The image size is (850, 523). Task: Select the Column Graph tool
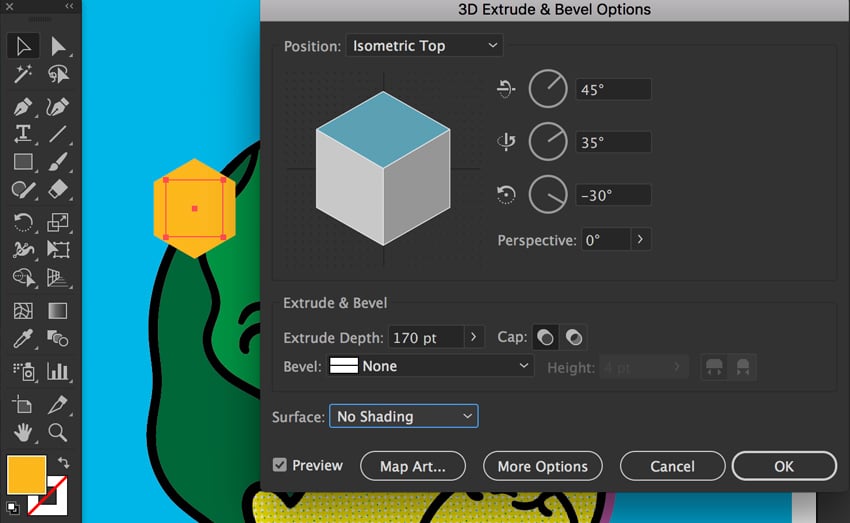tap(57, 371)
